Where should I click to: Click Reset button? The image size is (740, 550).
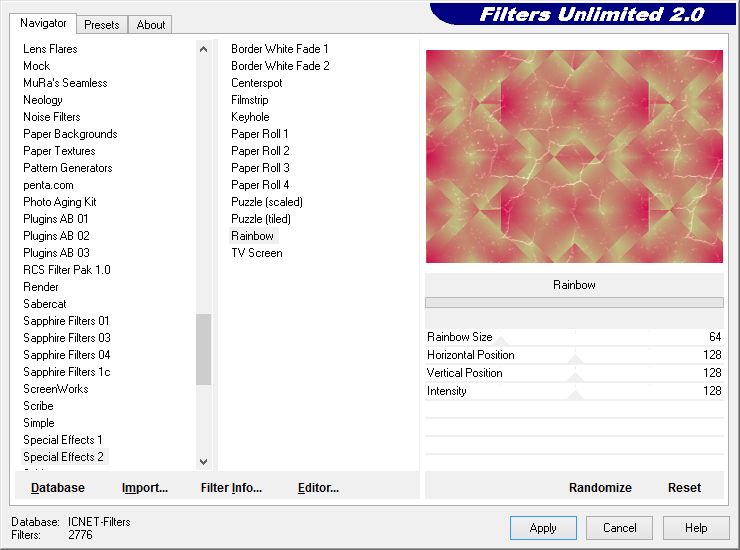tap(684, 488)
